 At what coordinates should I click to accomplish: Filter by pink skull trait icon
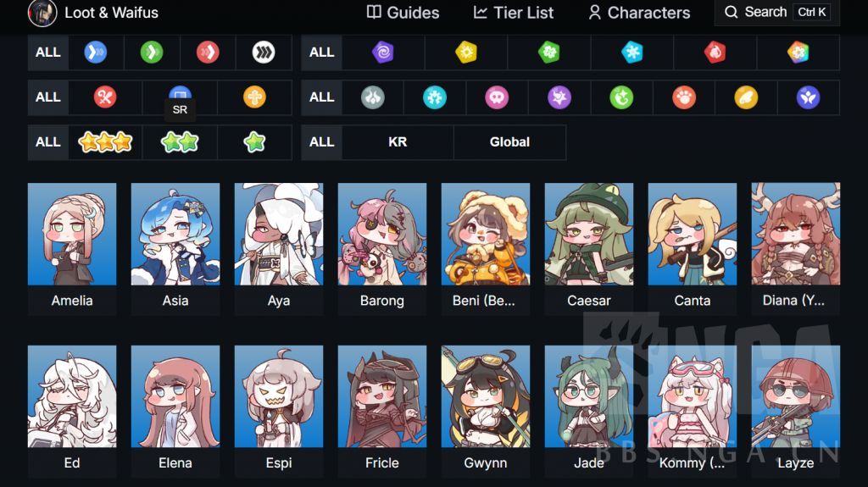pyautogui.click(x=497, y=98)
